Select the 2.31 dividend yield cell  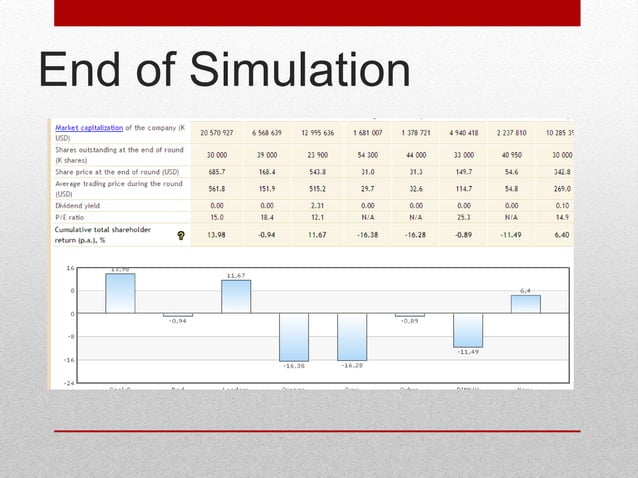(x=317, y=206)
